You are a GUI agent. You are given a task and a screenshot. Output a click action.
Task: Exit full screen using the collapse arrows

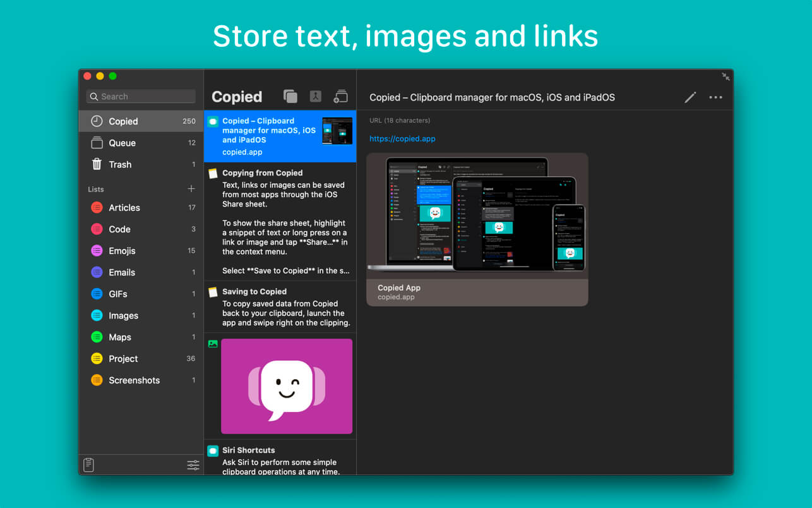click(725, 76)
